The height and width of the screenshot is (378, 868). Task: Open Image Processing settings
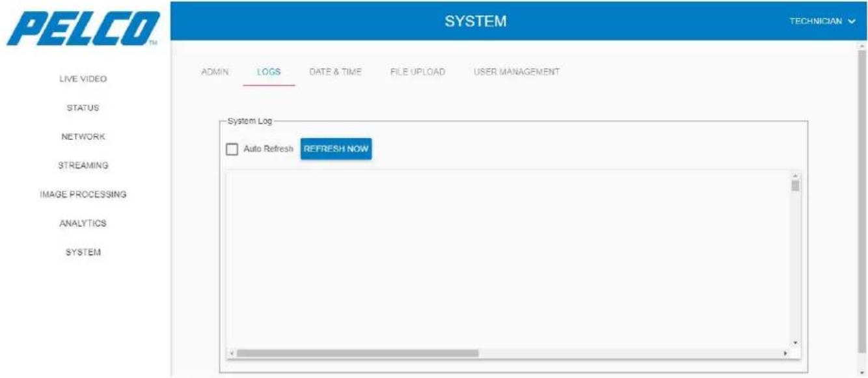(x=83, y=195)
